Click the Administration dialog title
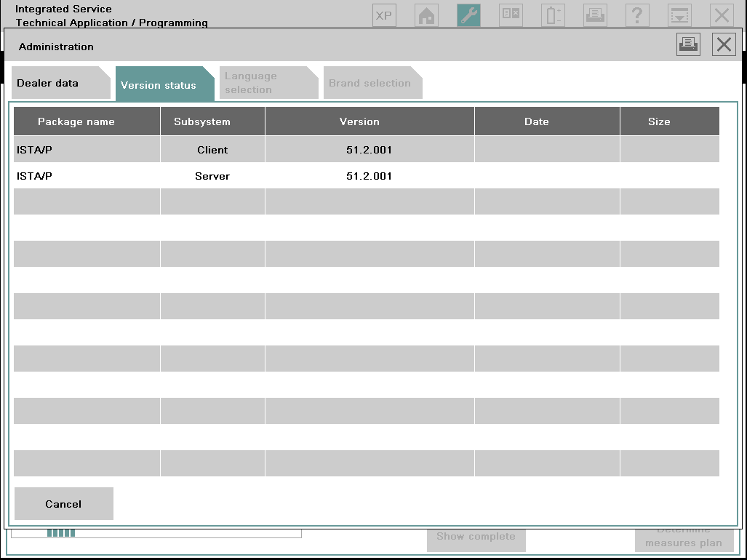 coord(56,47)
